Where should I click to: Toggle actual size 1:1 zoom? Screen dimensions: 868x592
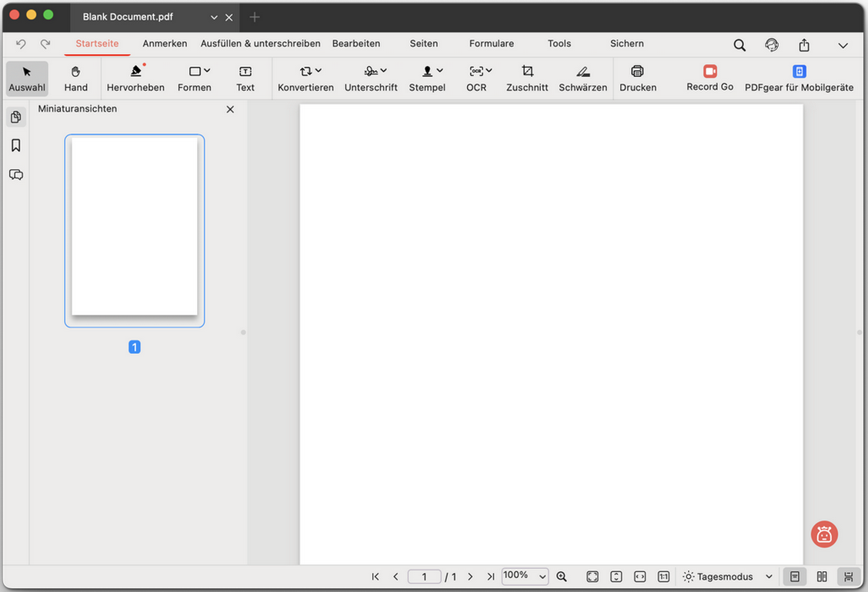click(663, 576)
